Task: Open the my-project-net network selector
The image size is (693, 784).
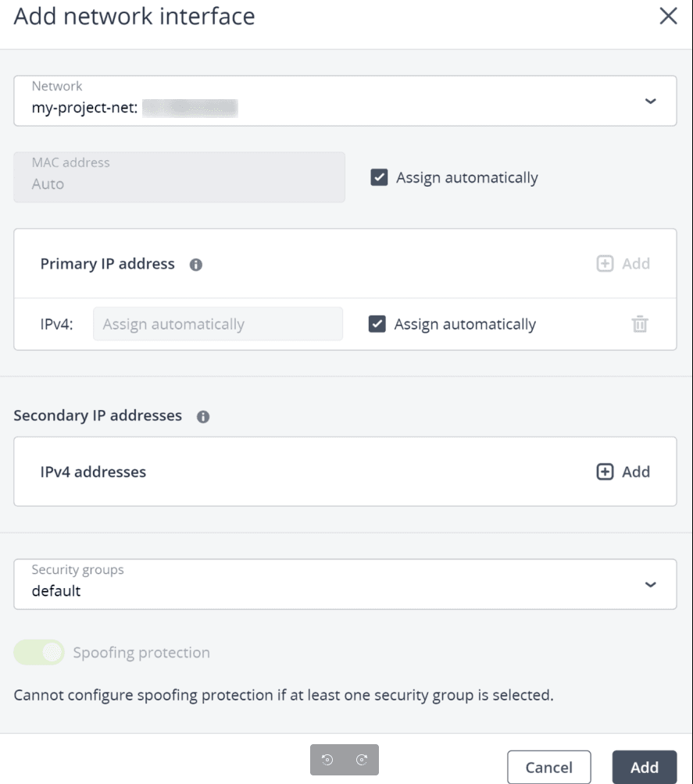Action: 313,102
